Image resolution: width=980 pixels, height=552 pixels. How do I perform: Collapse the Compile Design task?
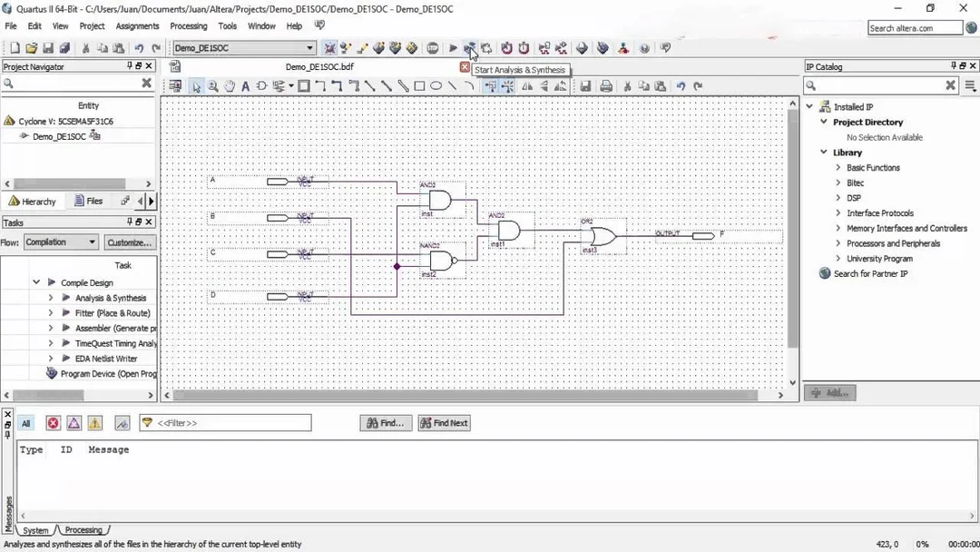tap(36, 282)
